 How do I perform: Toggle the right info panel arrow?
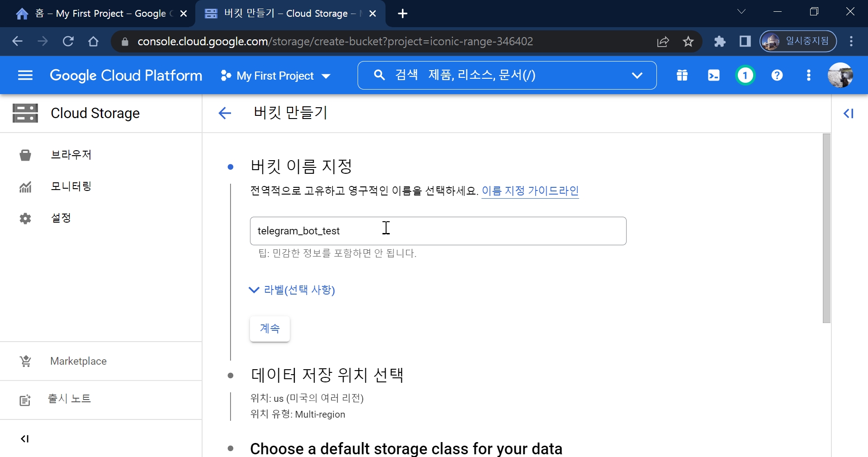pos(849,113)
